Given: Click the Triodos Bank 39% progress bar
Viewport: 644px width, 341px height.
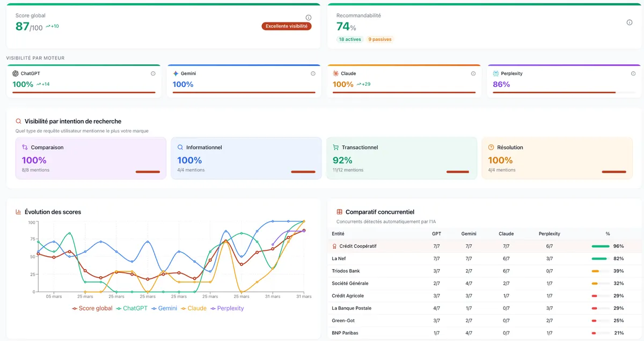Looking at the screenshot, I should 601,271.
